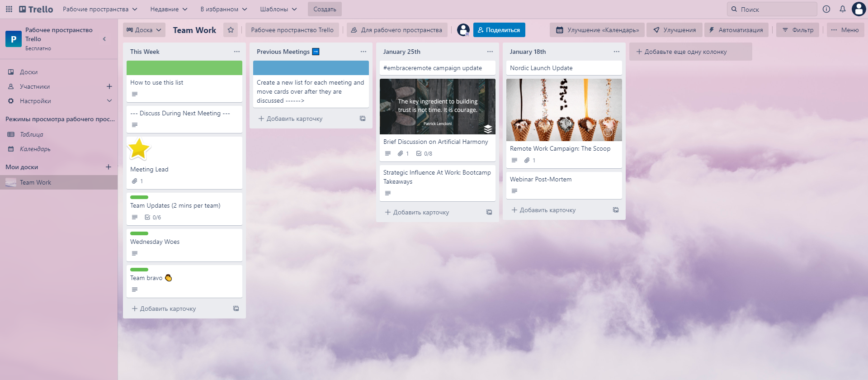The image size is (868, 380).
Task: Add a member with plus icon beside Участники
Action: click(x=109, y=86)
